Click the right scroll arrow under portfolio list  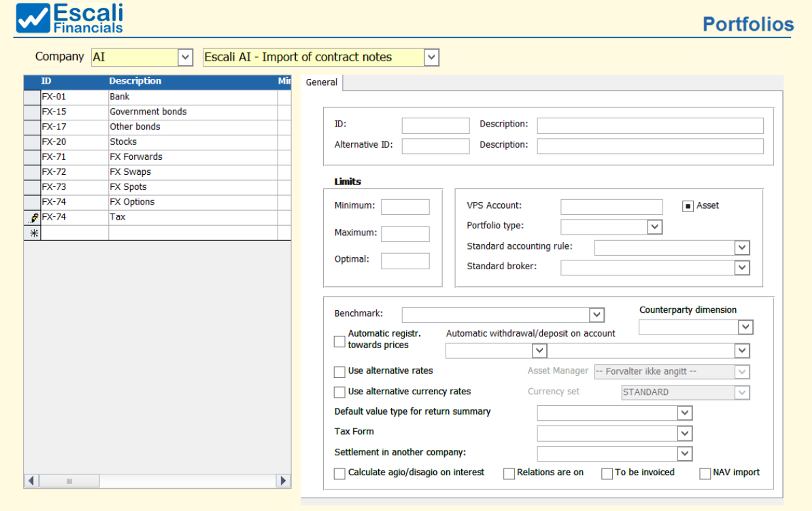coord(283,480)
